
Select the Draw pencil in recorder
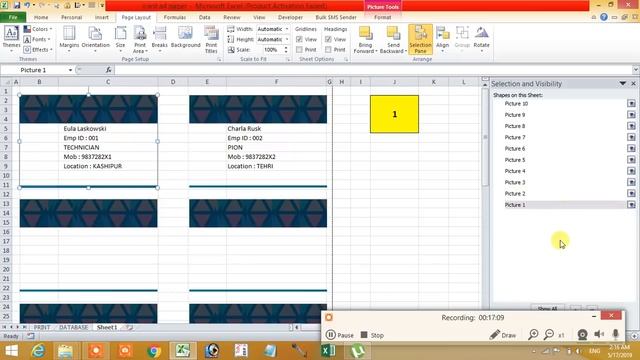tap(503, 335)
